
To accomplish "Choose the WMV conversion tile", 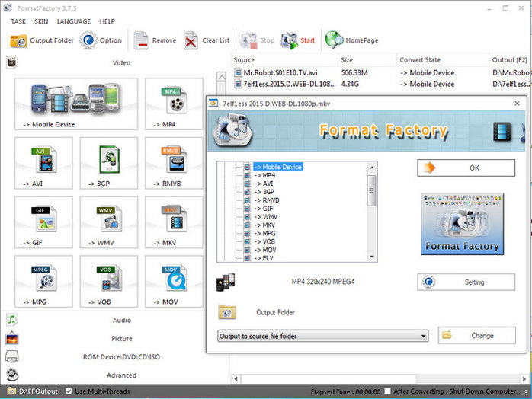I will point(108,222).
